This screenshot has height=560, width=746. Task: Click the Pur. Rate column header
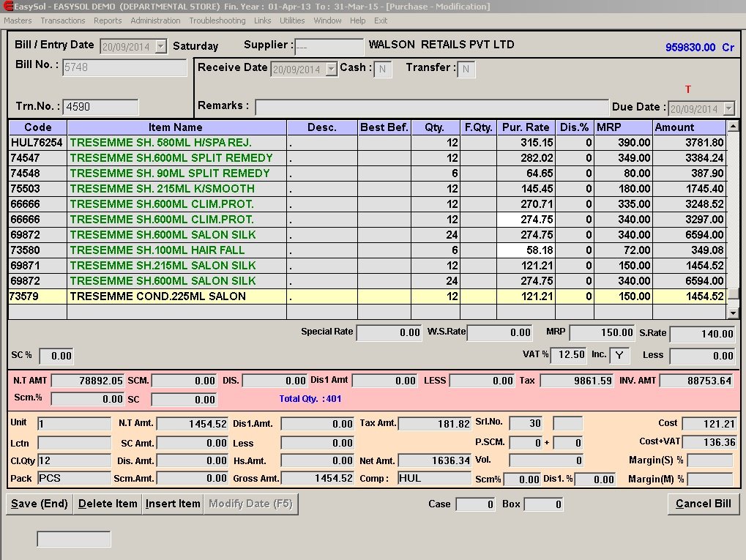coord(526,127)
